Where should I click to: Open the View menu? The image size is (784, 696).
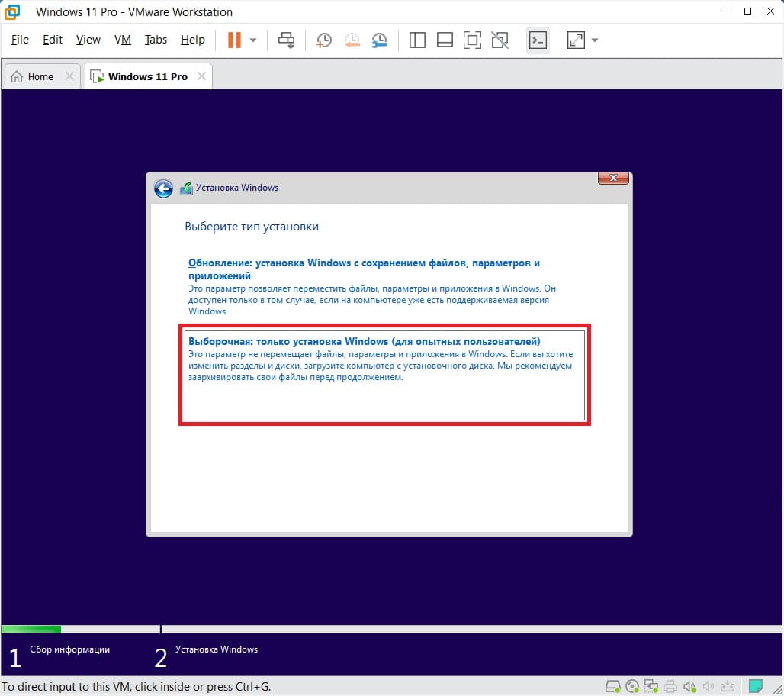88,40
